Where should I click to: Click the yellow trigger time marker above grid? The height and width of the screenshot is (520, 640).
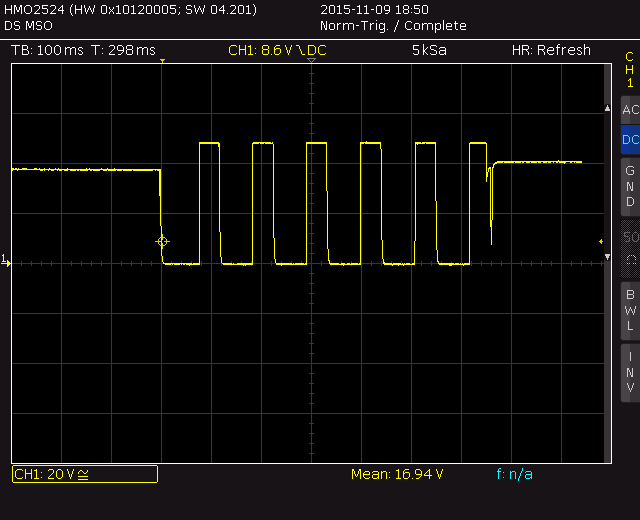[162, 61]
